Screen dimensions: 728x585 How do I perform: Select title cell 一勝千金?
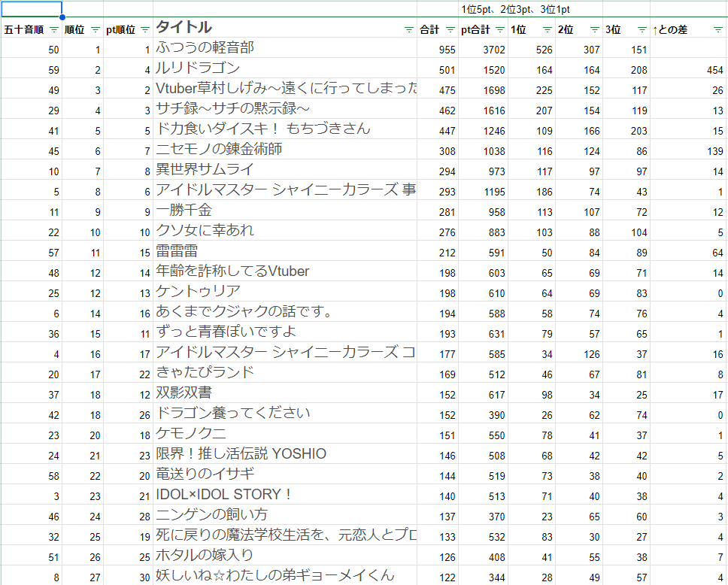284,211
